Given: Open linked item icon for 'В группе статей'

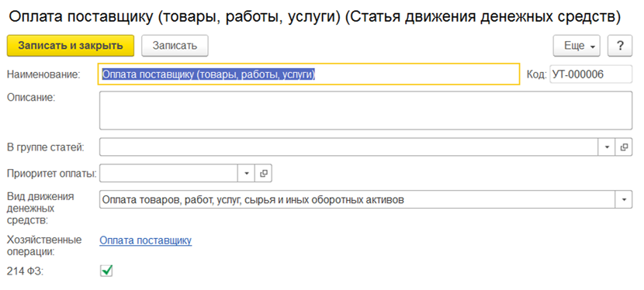Looking at the screenshot, I should click(624, 147).
